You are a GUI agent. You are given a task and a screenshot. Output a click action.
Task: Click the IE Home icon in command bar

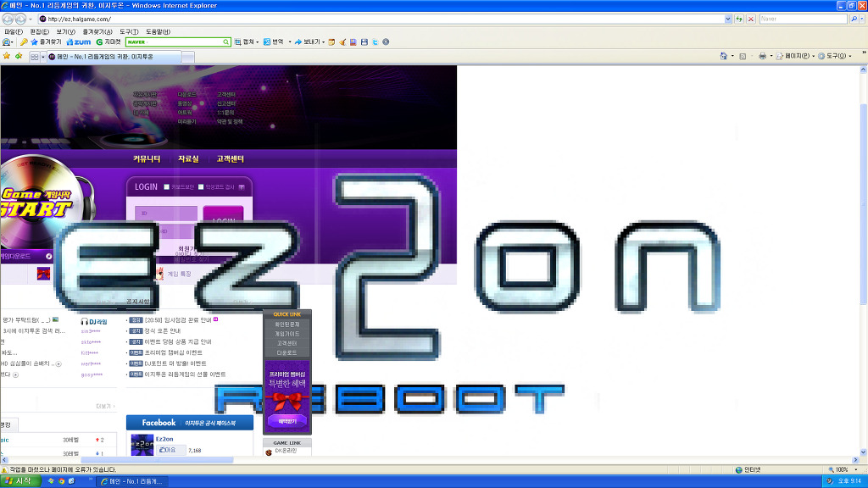[723, 56]
